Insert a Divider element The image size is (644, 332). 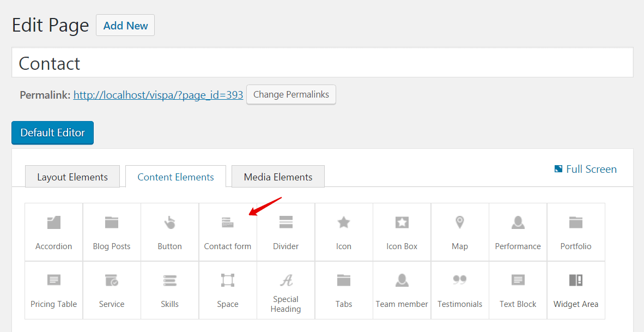point(285,232)
